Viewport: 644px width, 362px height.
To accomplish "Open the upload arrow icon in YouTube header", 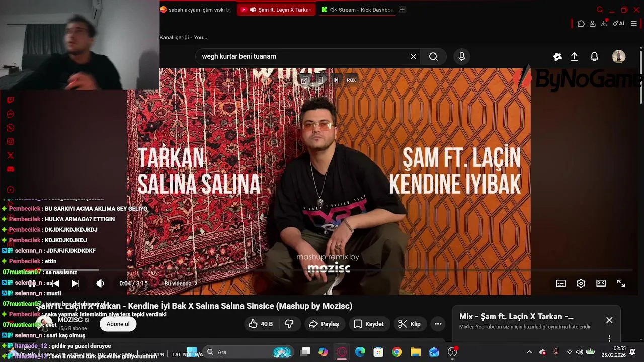I will pos(574,57).
